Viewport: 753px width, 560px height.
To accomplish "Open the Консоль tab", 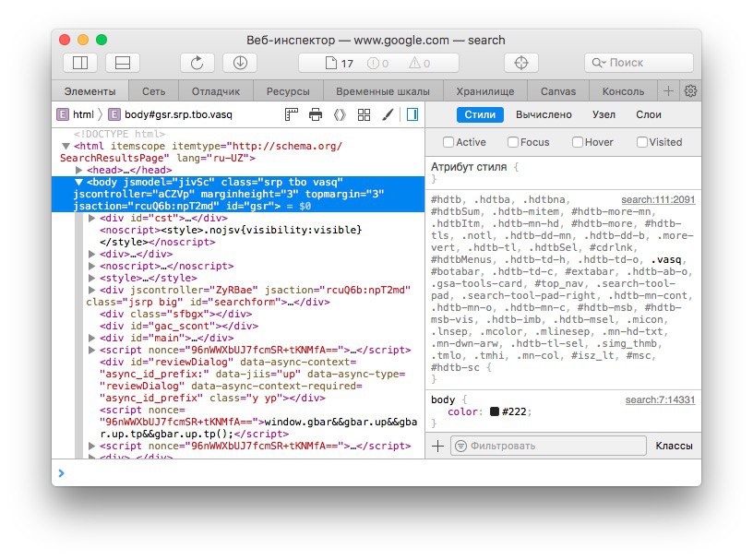I will pyautogui.click(x=623, y=90).
